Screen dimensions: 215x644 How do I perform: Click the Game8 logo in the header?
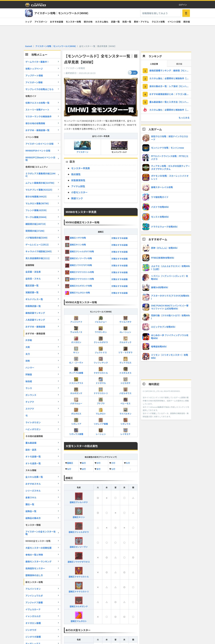coord(35,5)
